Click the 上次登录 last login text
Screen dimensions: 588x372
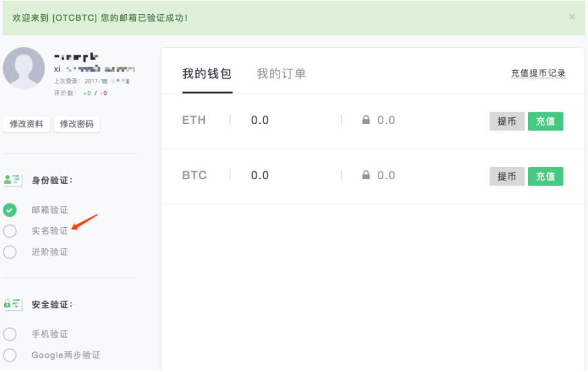pyautogui.click(x=92, y=81)
